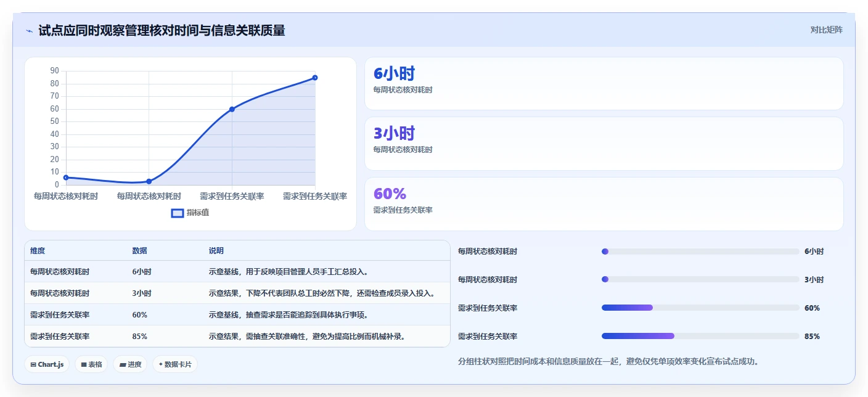Click the chart data point at value 60
The height and width of the screenshot is (397, 868).
click(x=232, y=109)
